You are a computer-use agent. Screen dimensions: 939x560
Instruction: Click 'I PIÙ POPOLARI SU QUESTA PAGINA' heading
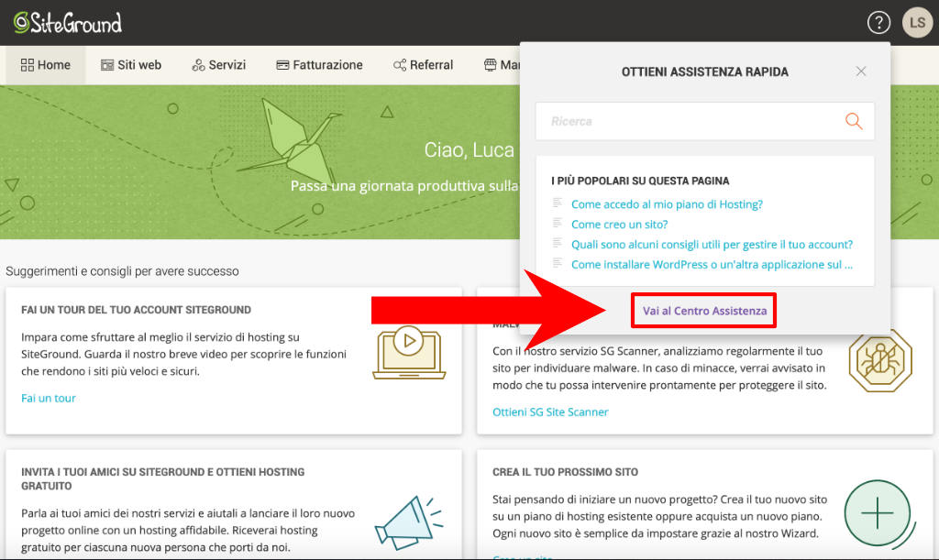click(640, 181)
